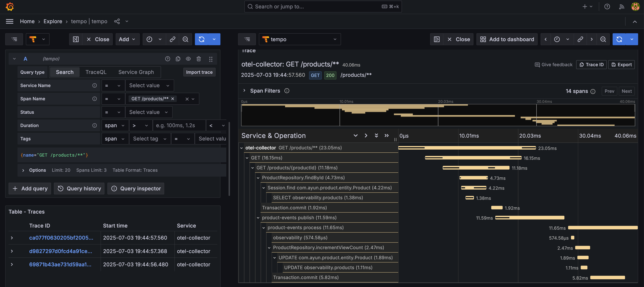
Task: Open the help question mark icon in top bar
Action: [x=607, y=7]
